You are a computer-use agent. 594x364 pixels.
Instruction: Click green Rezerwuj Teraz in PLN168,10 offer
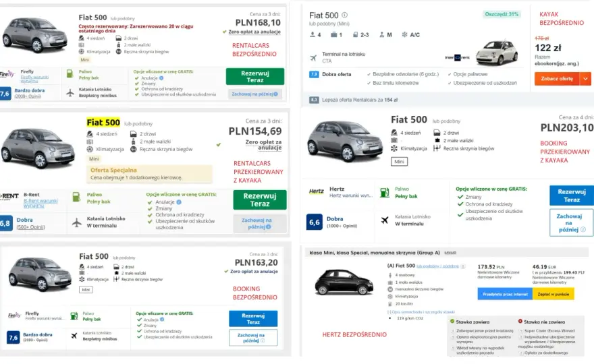(255, 76)
